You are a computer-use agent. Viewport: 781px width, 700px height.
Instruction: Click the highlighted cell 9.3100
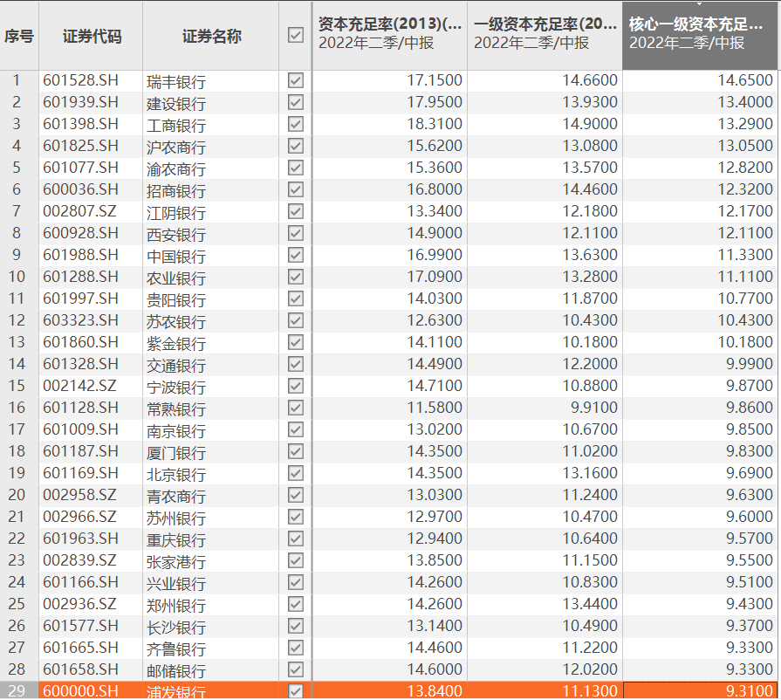pos(700,691)
